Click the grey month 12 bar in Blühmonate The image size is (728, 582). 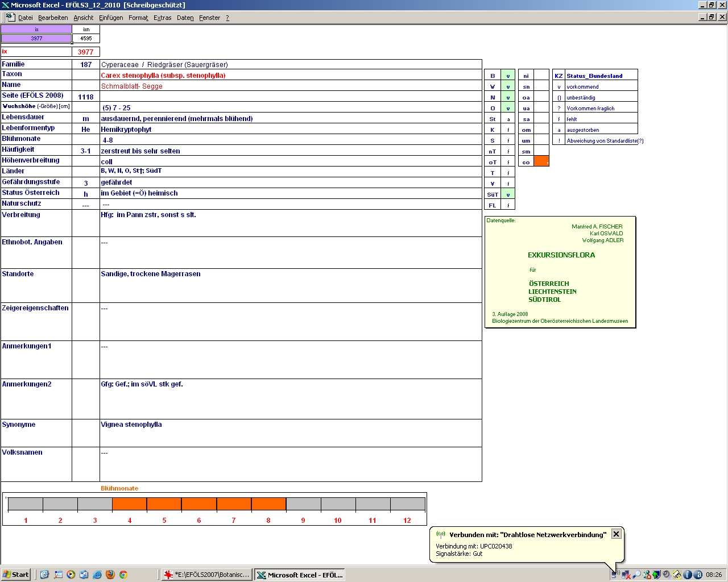point(407,504)
